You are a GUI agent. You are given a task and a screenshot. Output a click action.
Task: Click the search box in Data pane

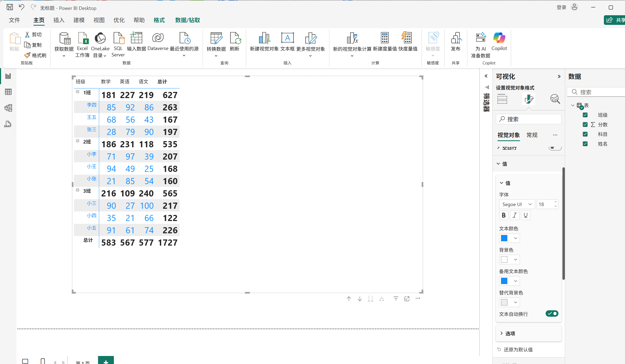(x=599, y=92)
